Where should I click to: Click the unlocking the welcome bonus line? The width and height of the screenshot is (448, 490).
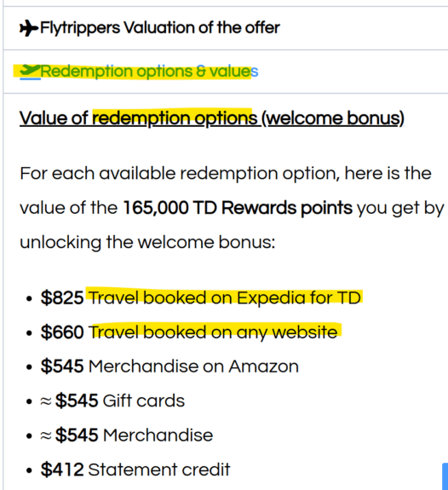click(x=147, y=242)
